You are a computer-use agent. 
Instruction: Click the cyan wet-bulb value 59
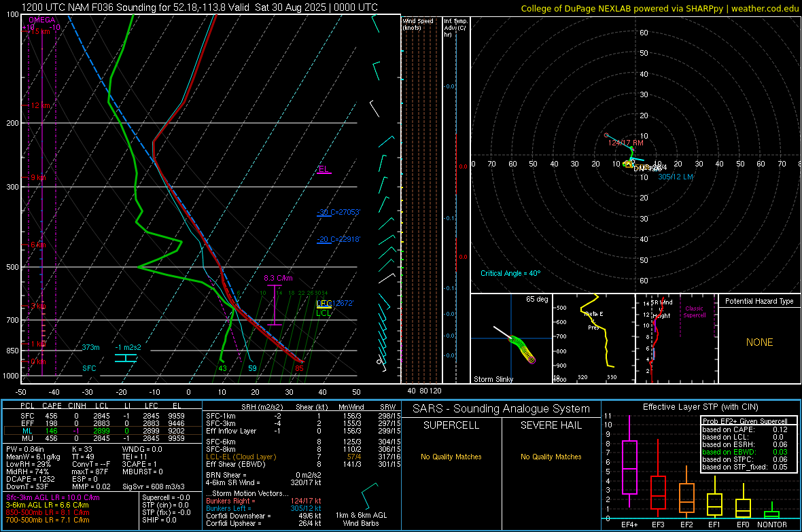252,368
